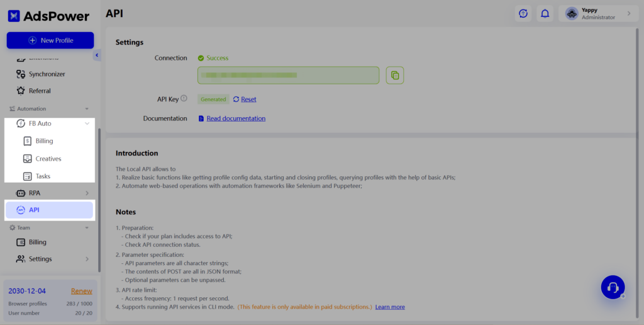Collapse the Team section arrow
Image resolution: width=644 pixels, height=325 pixels.
pos(87,228)
